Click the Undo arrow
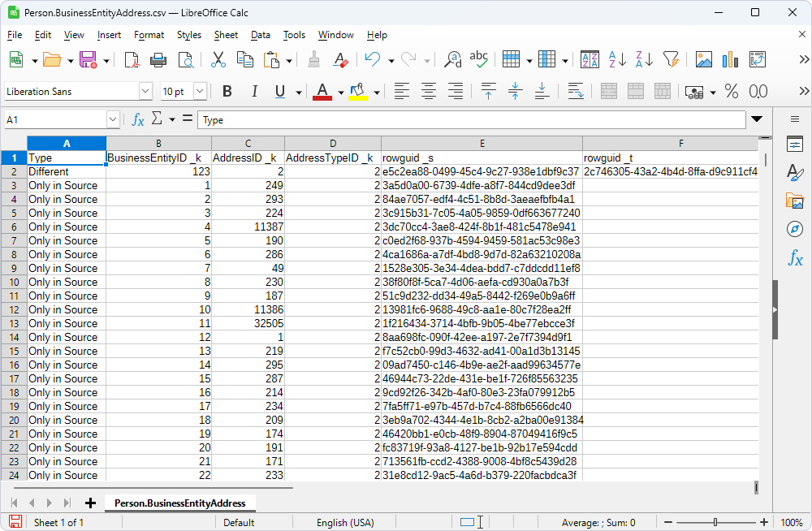Screen dimensions: 812x531 [373, 60]
